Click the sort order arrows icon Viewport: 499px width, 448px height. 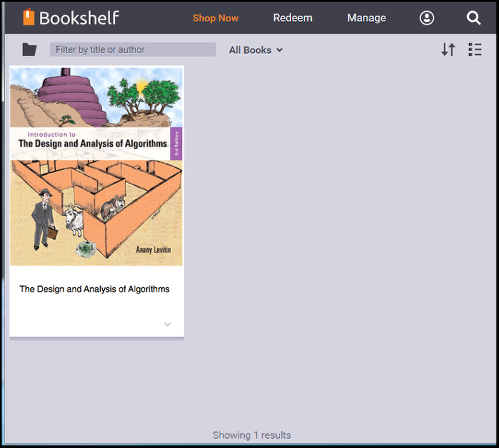[448, 50]
